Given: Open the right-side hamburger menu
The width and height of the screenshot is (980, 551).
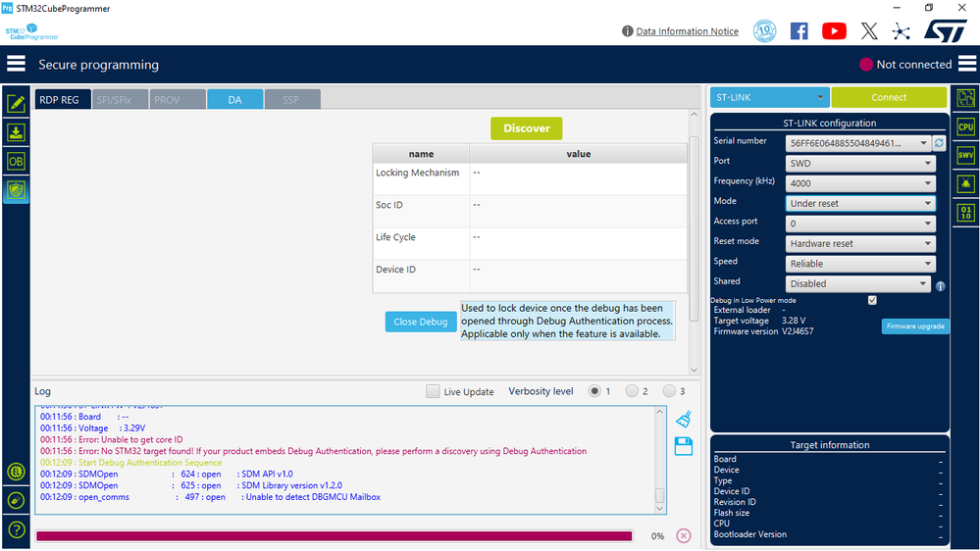Looking at the screenshot, I should tap(967, 64).
